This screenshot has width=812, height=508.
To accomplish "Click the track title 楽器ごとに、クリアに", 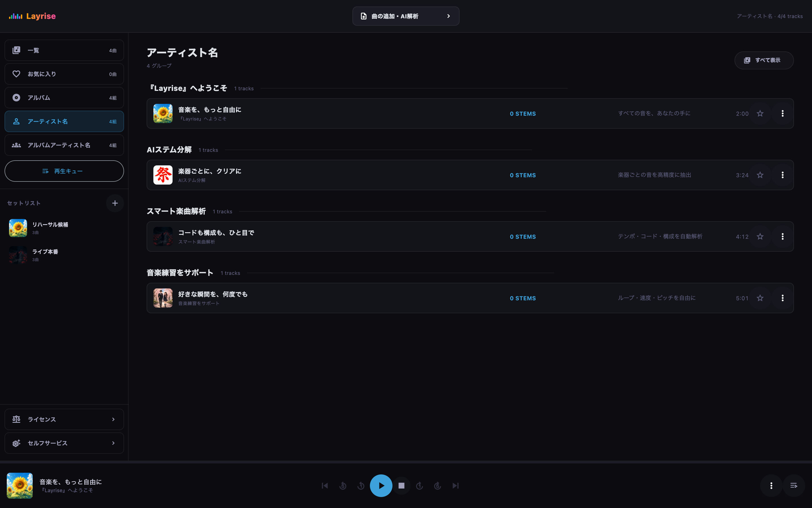I will pyautogui.click(x=210, y=171).
